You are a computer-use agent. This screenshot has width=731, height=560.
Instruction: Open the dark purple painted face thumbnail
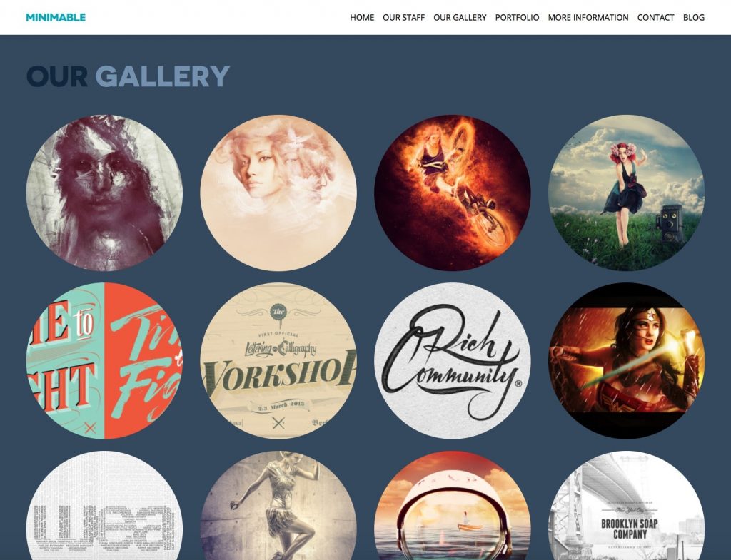104,193
